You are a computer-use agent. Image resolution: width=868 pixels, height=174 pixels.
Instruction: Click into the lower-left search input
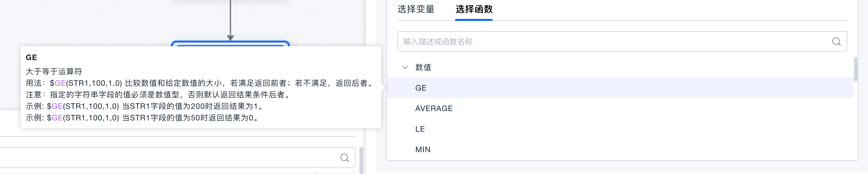168,158
